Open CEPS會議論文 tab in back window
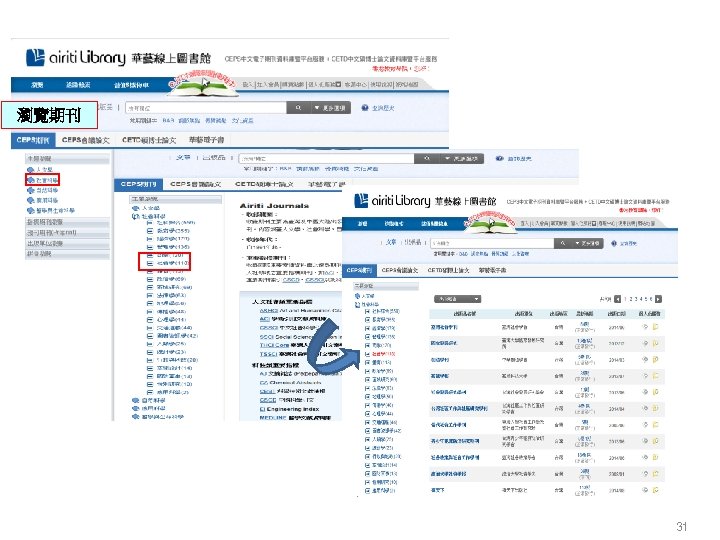The width and height of the screenshot is (720, 540). point(86,140)
